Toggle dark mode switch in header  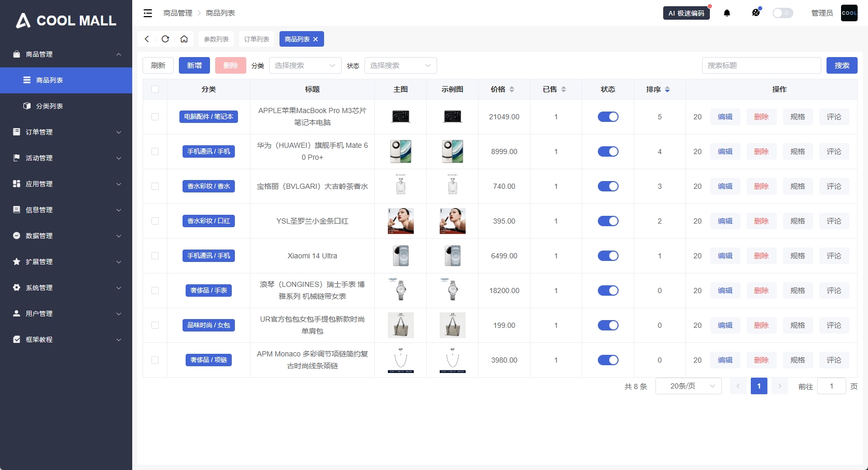tap(783, 13)
